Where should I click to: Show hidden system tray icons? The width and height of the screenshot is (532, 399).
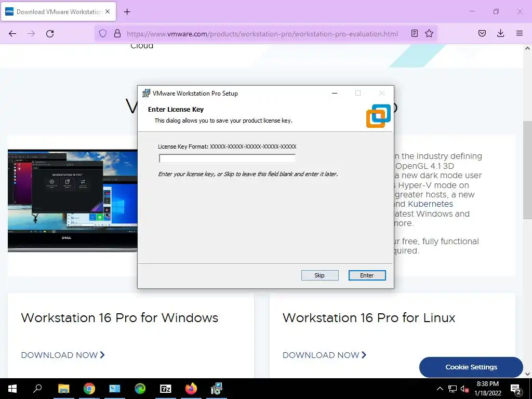click(x=440, y=389)
